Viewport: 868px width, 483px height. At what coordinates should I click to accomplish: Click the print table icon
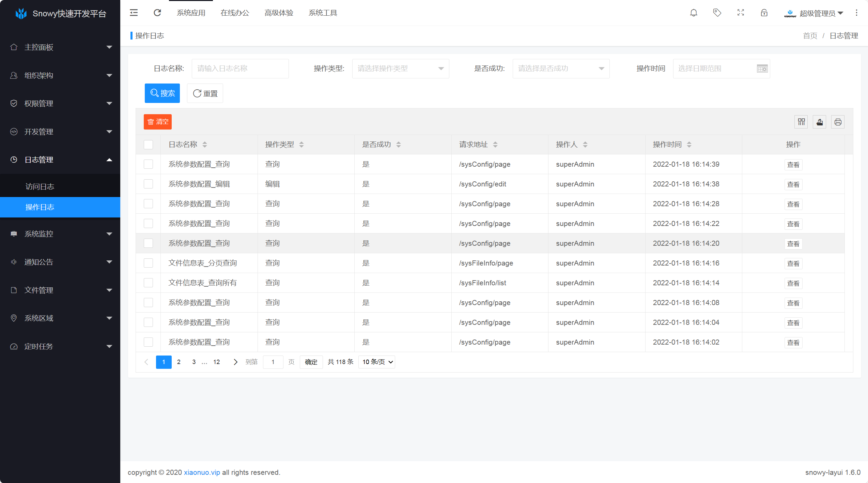coord(838,122)
